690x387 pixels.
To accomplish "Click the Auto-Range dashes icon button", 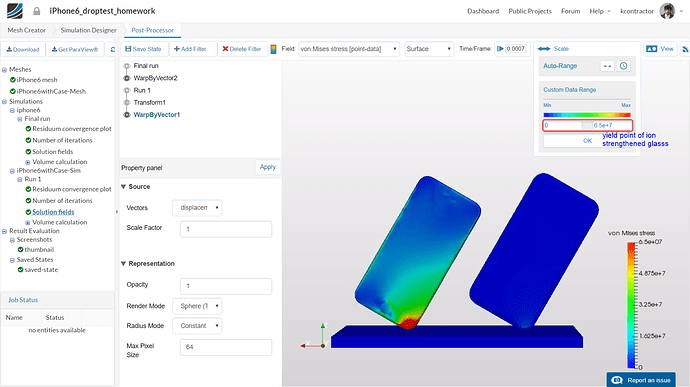I will click(607, 66).
